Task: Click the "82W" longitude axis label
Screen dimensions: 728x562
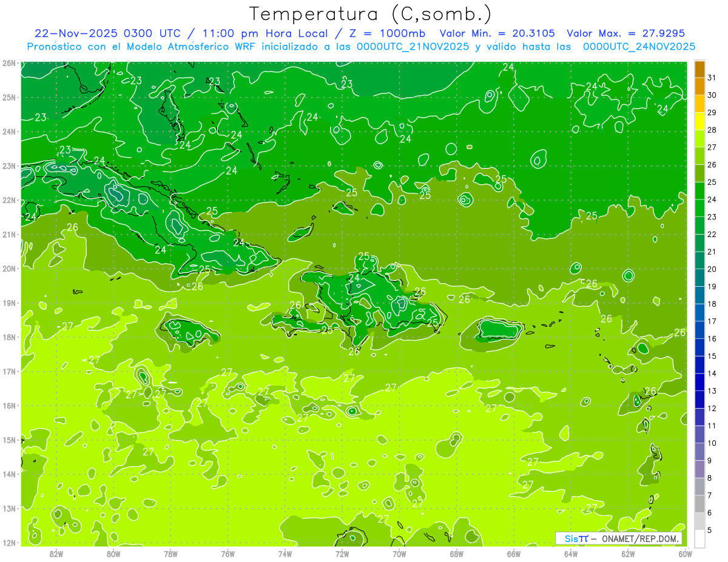Action: [56, 554]
